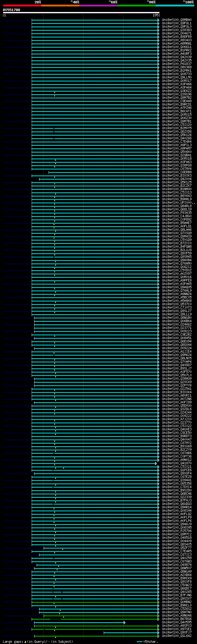Open hit UniRef100_Q9FUL1
The width and height of the screenshot is (197, 644).
point(177,23)
